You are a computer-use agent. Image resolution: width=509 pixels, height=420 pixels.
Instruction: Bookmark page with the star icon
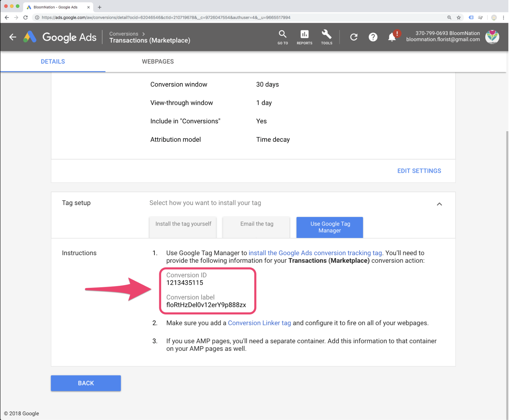(459, 17)
